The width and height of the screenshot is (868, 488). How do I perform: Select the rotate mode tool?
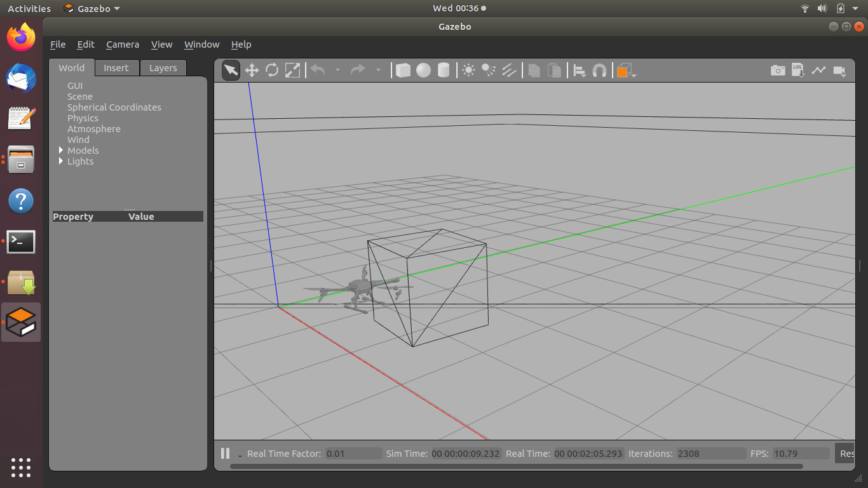click(272, 71)
